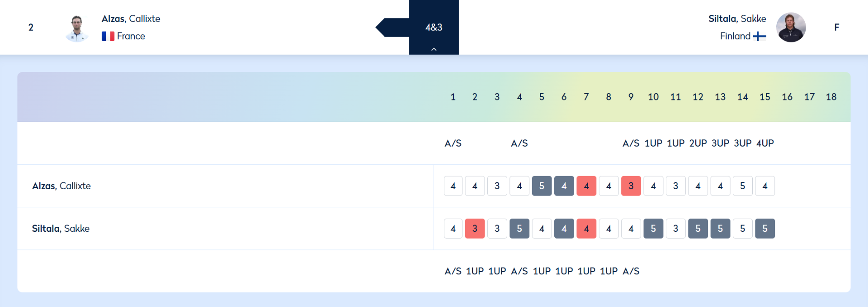Click the France flag icon

[x=108, y=36]
